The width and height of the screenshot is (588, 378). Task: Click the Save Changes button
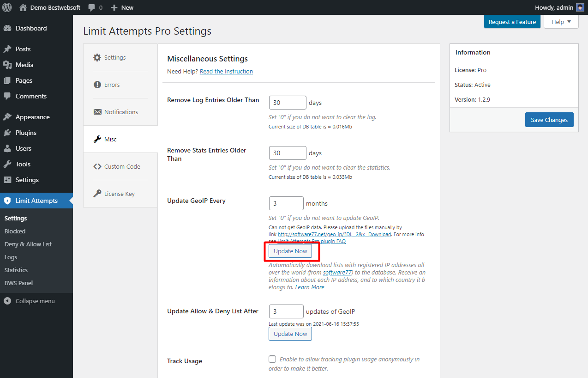point(549,120)
